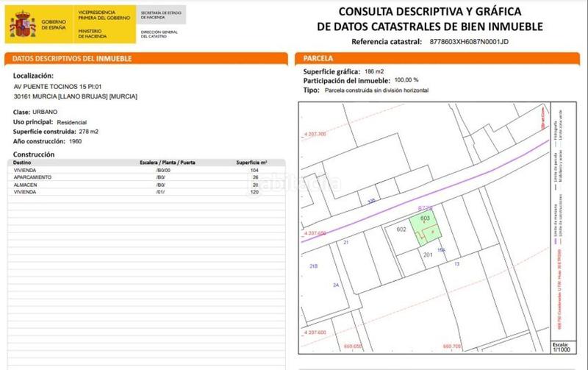This screenshot has height=370, width=588.
Task: Click the 'Tipo:' label
Action: (311, 90)
